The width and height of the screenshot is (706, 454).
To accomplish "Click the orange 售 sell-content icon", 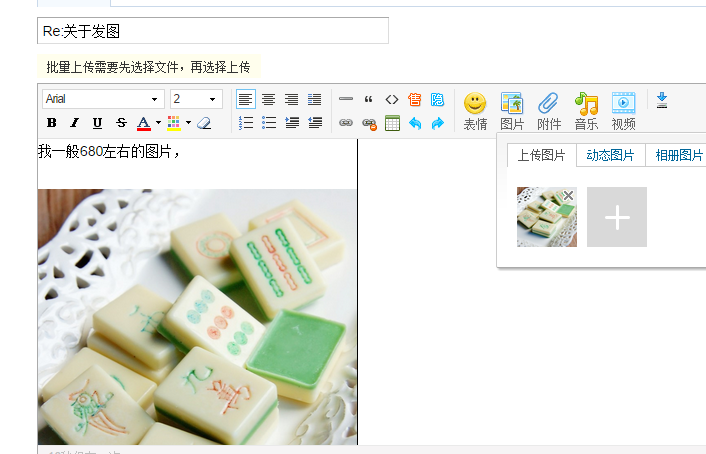I will click(414, 99).
